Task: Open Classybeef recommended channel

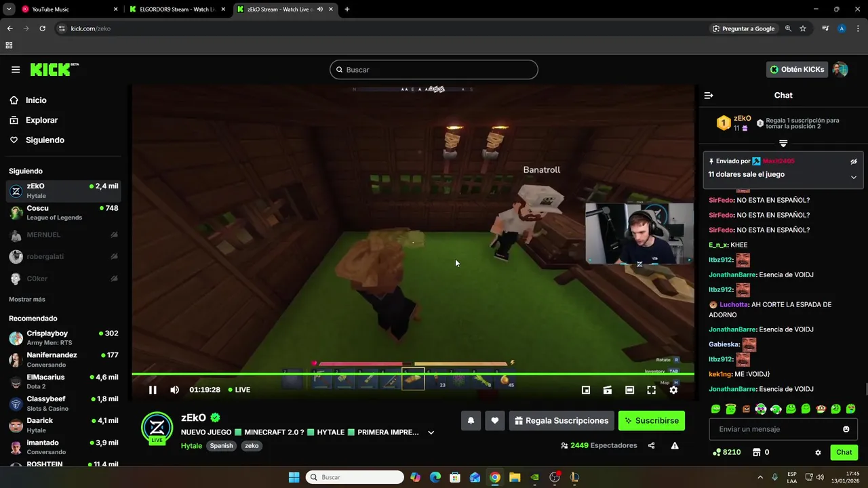Action: point(64,403)
